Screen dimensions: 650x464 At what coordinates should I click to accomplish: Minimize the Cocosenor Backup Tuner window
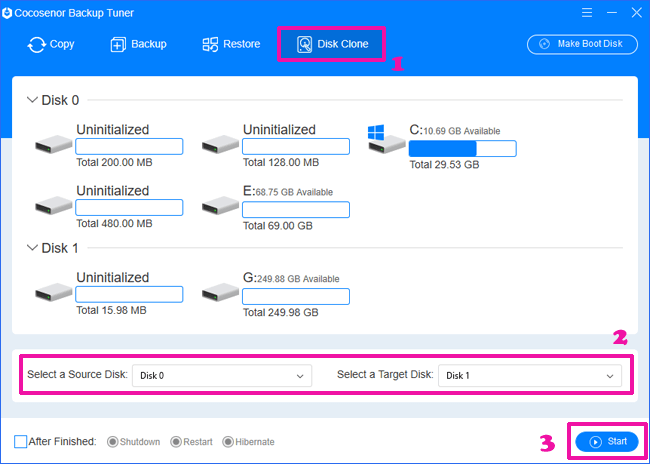click(x=612, y=12)
